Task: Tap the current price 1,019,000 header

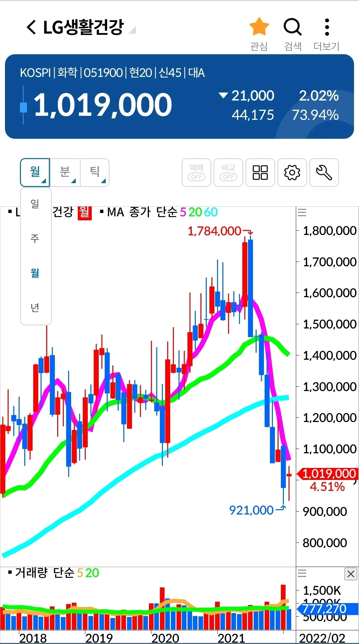Action: pos(103,105)
